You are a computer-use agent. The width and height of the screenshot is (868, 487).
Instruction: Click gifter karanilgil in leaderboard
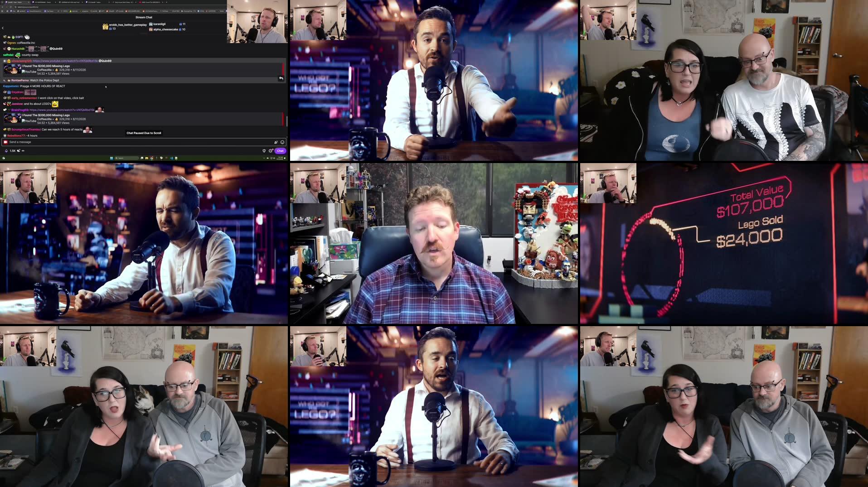click(160, 24)
